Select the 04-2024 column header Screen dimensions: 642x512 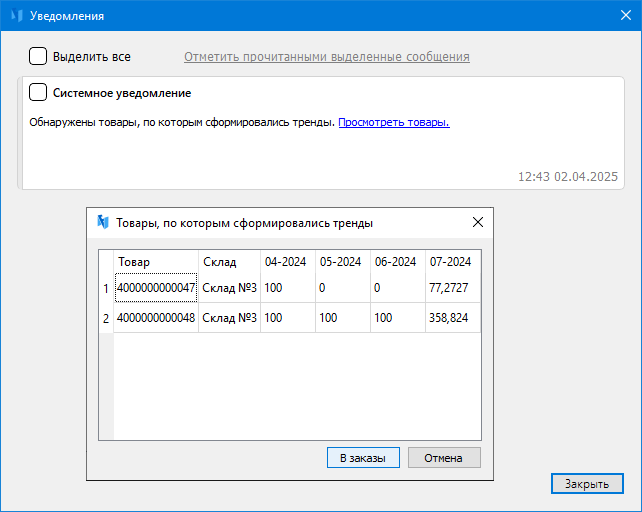285,262
